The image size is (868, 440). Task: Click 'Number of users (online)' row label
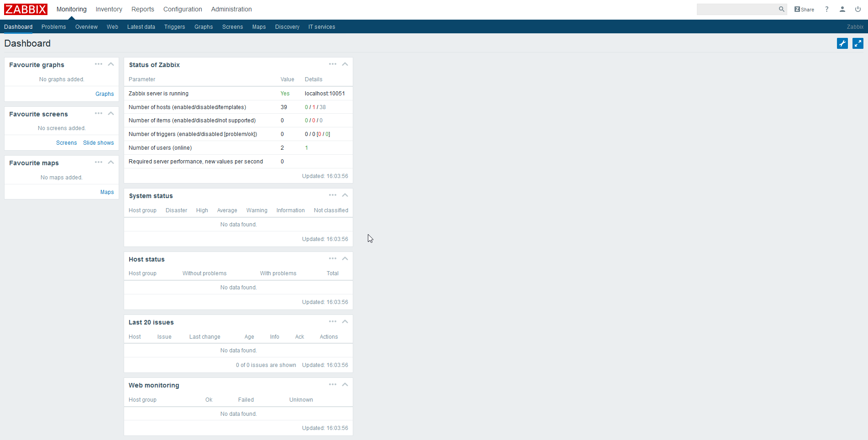tap(160, 148)
